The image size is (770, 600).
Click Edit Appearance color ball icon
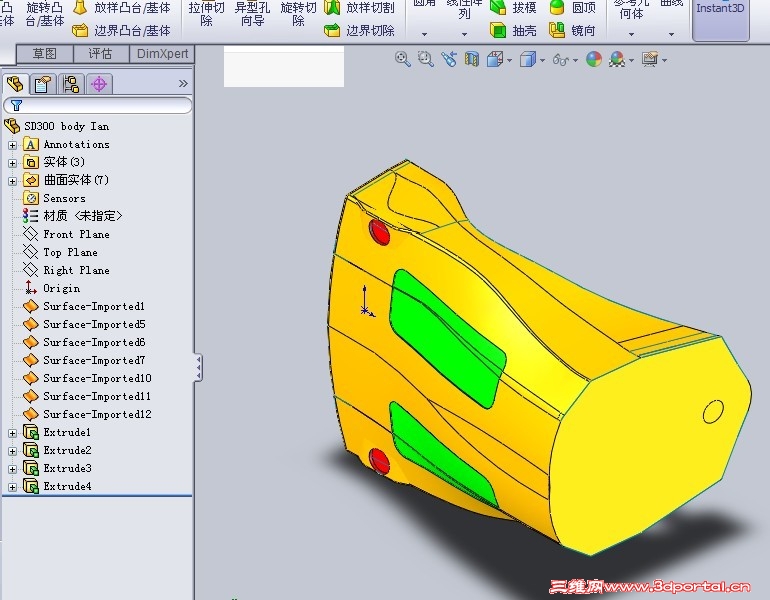click(594, 59)
